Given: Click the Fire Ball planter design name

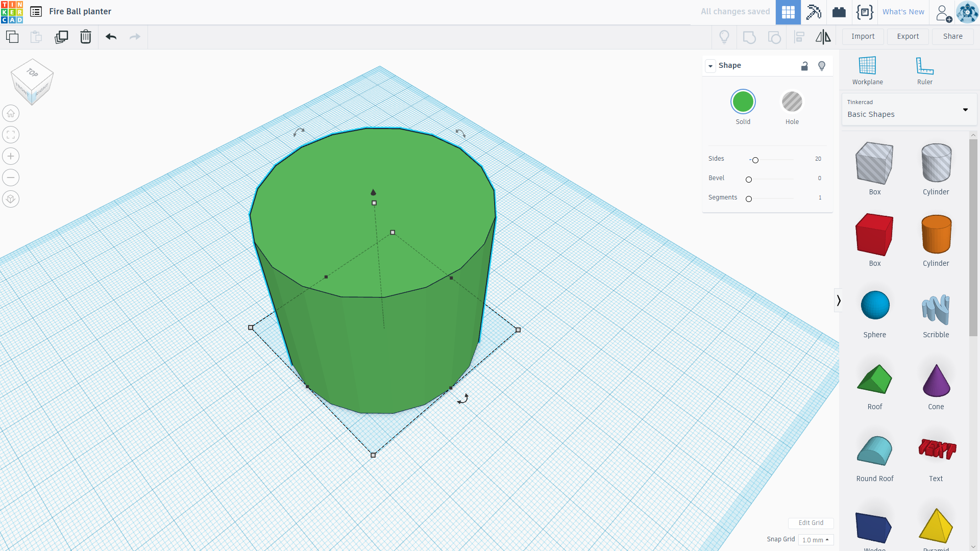Looking at the screenshot, I should (80, 12).
